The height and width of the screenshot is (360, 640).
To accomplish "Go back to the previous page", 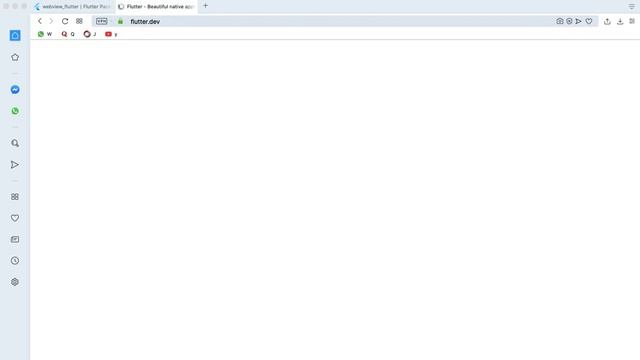I will [x=40, y=21].
